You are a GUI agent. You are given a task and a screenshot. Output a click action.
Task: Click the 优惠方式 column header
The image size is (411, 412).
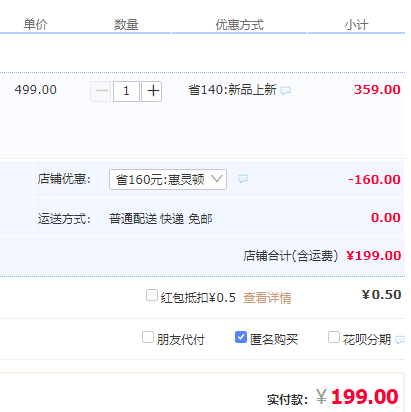(239, 25)
